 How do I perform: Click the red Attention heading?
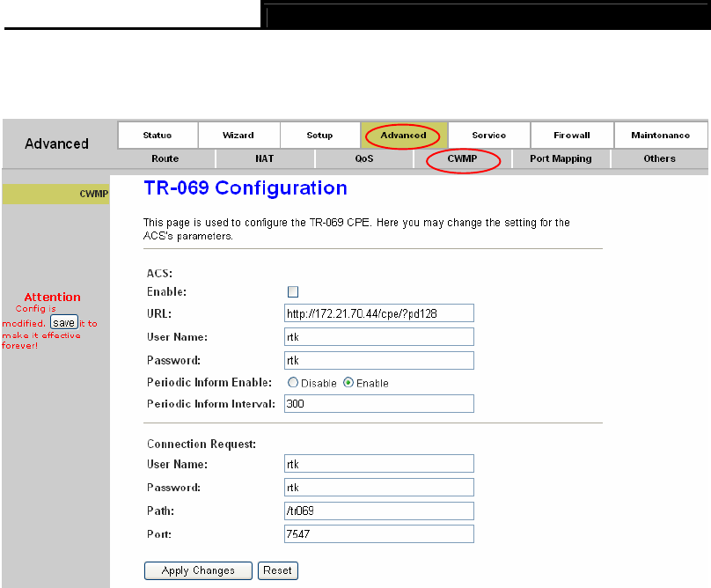[53, 298]
